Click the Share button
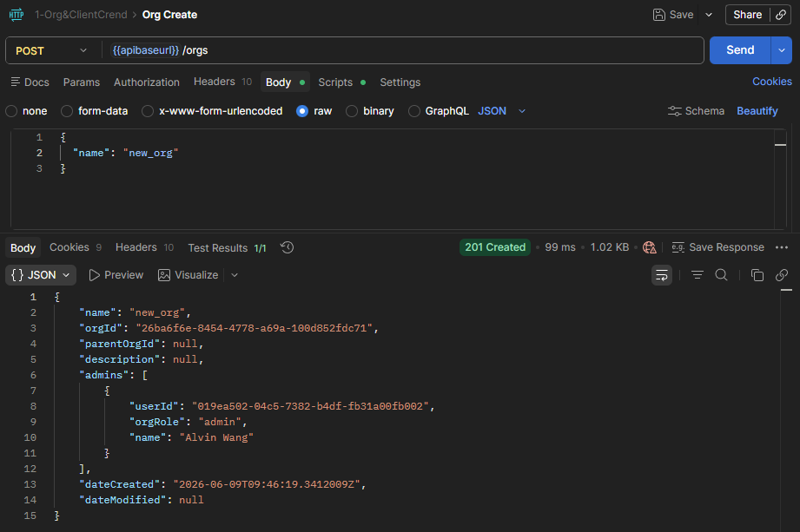 click(748, 15)
